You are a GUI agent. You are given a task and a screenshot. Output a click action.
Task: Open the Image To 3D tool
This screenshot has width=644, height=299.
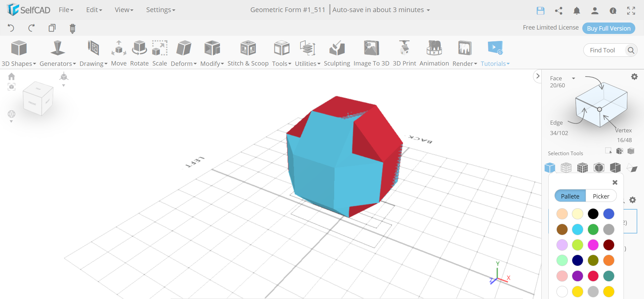[x=371, y=53]
